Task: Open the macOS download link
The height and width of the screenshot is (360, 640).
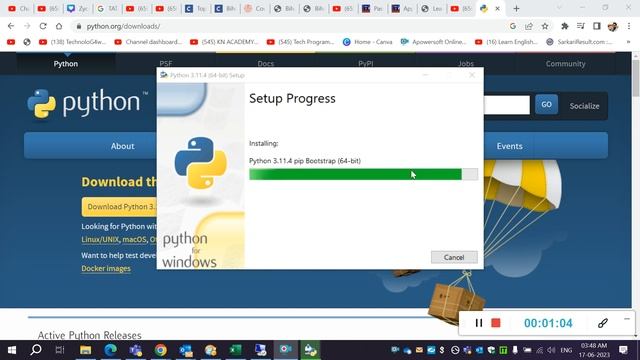Action: pyautogui.click(x=134, y=240)
